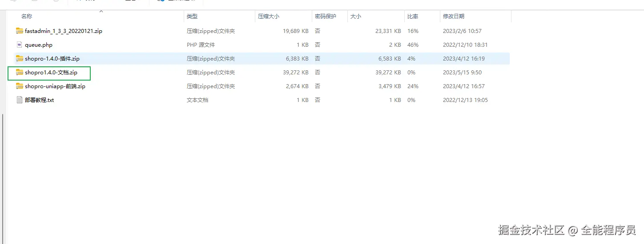Image resolution: width=644 pixels, height=244 pixels.
Task: Click ratio value 46%
Action: tap(413, 45)
